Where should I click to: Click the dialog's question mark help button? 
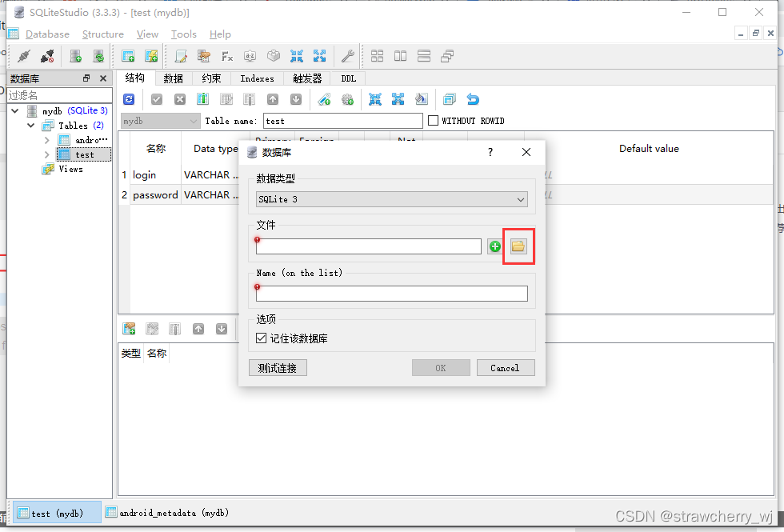[490, 152]
